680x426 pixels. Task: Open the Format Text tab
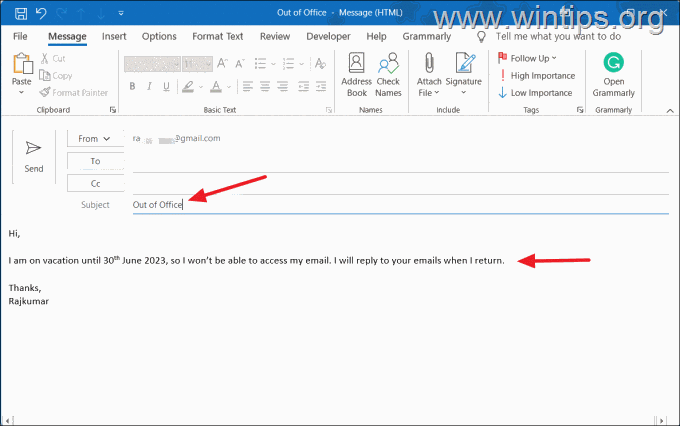[218, 36]
